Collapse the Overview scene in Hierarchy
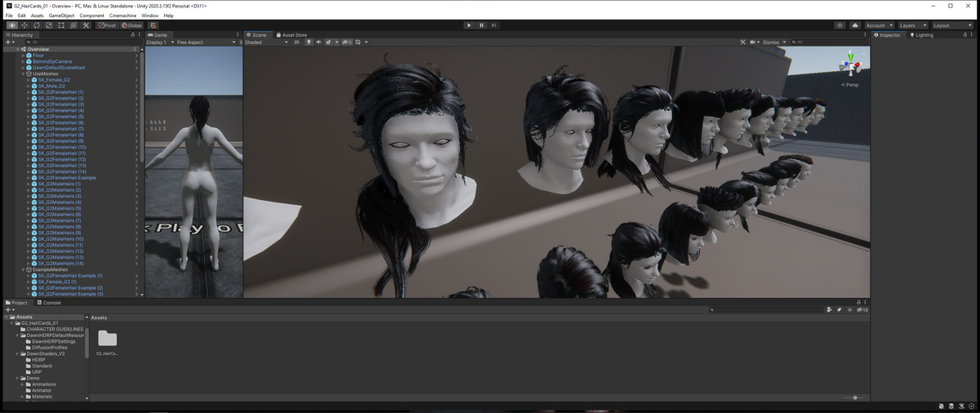 coord(18,49)
